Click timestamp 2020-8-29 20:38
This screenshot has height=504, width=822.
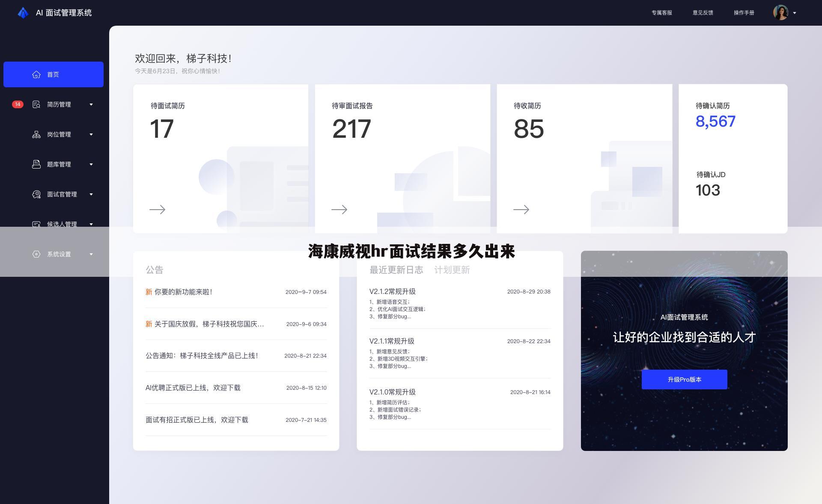coord(529,291)
